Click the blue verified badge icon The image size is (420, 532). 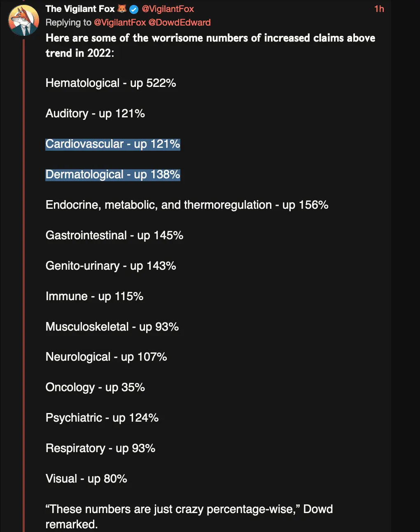point(134,9)
